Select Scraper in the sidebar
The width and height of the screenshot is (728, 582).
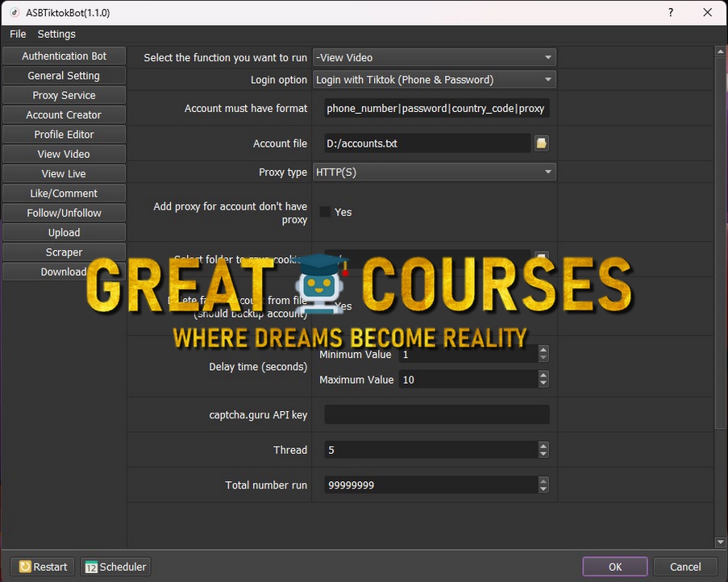64,252
